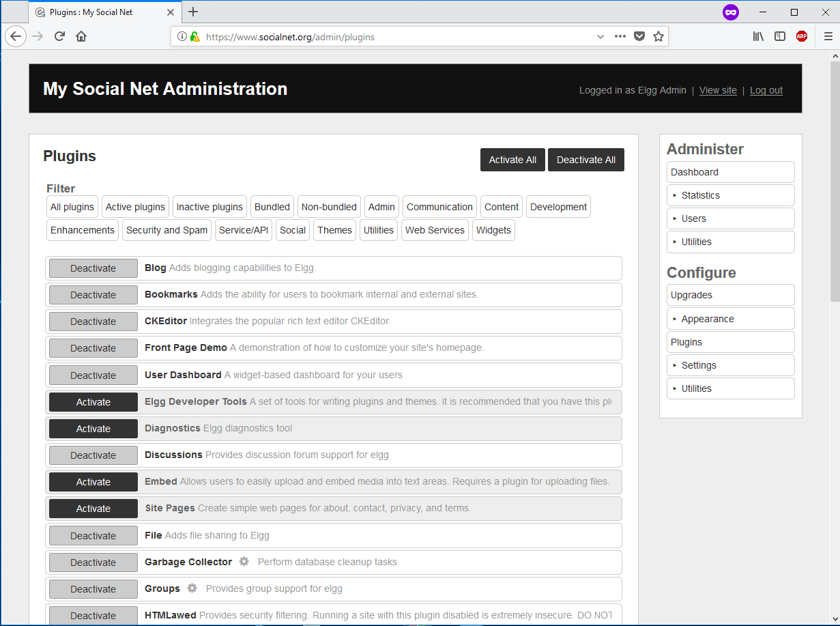The width and height of the screenshot is (840, 626).
Task: Expand Utilities under Configure
Action: (x=730, y=388)
